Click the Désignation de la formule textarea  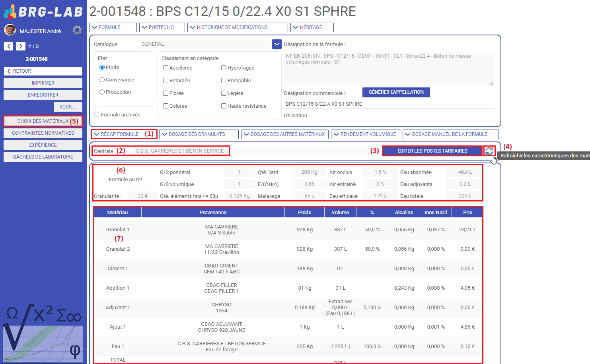[389, 69]
